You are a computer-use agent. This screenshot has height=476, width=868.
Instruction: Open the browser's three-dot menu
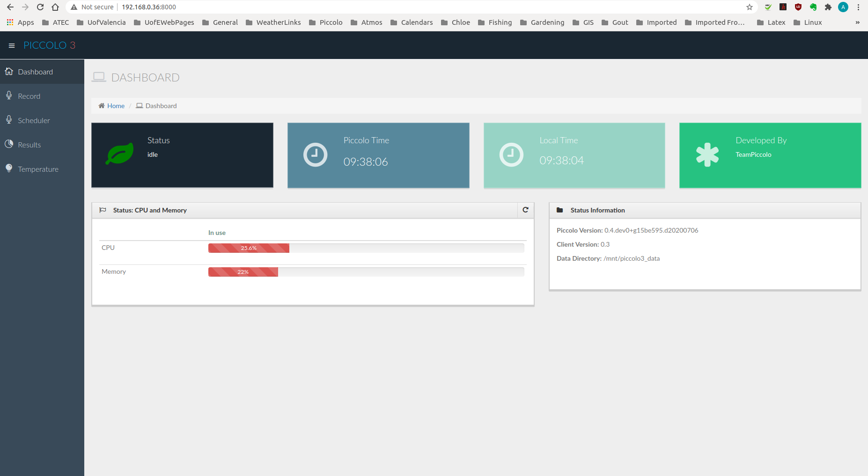(x=858, y=7)
